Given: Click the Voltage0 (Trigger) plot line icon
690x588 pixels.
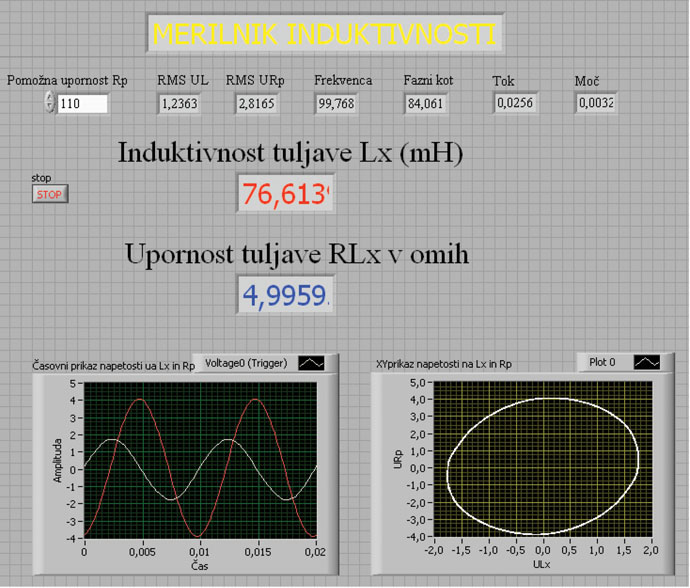Looking at the screenshot, I should [x=312, y=365].
